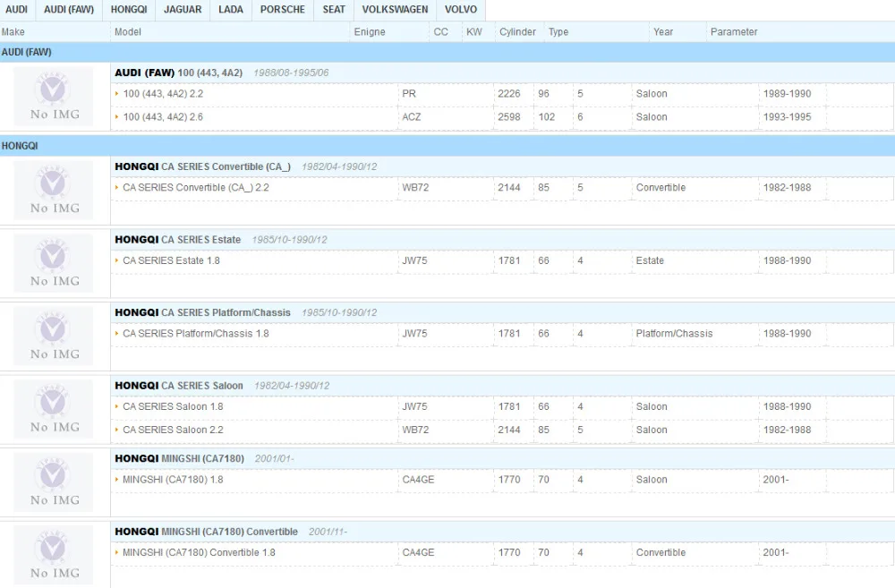Open the 100 (443, 4A2) 2.6 model link
895x588 pixels.
[x=163, y=117]
